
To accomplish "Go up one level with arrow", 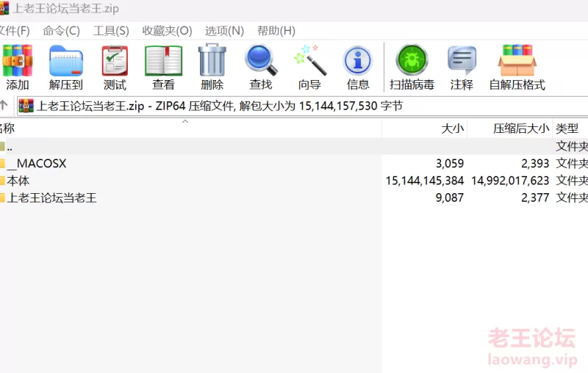I will click(x=4, y=105).
